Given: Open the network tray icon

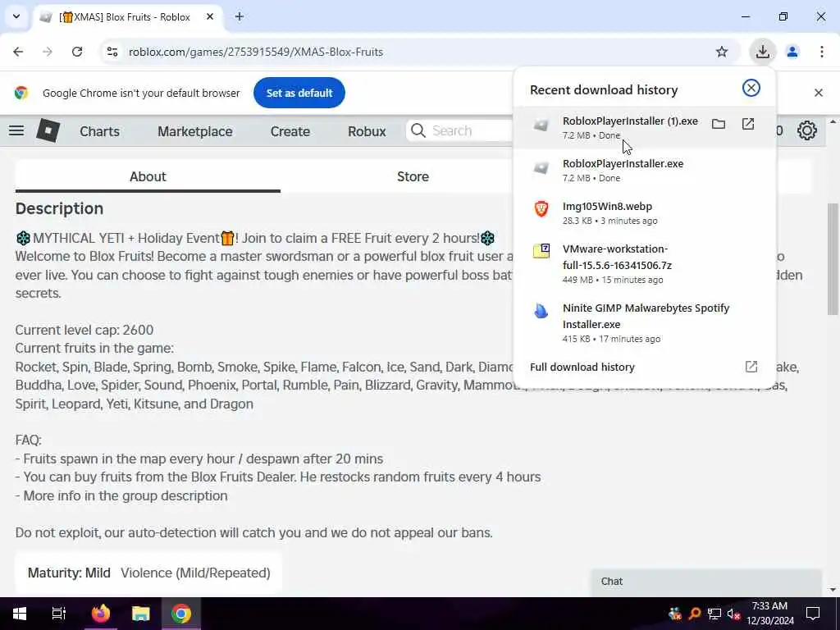Looking at the screenshot, I should click(714, 614).
